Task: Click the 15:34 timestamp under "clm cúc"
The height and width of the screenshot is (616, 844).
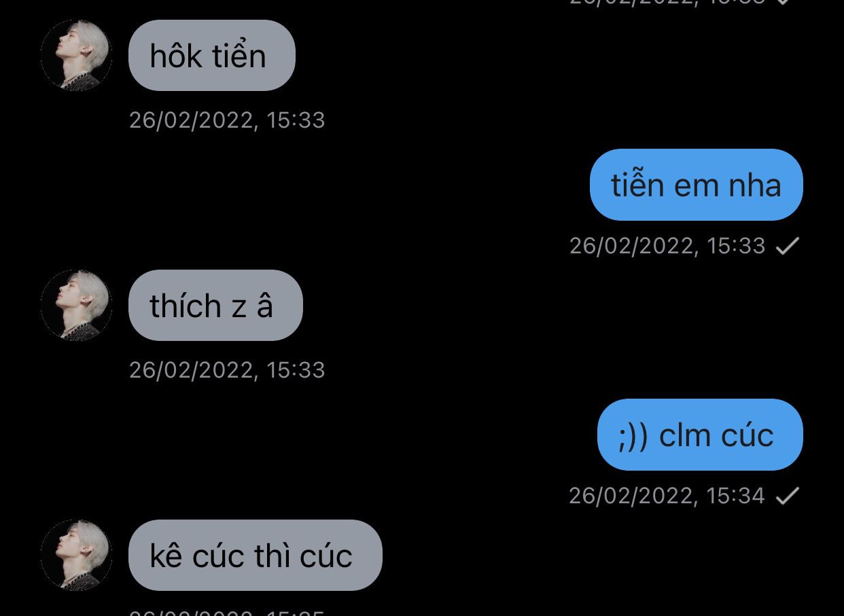Action: [667, 496]
